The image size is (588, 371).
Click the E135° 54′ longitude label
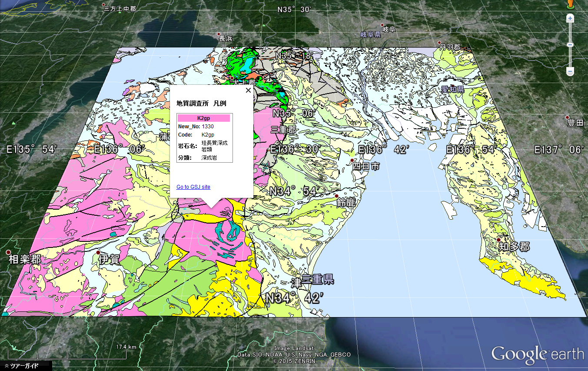click(32, 150)
